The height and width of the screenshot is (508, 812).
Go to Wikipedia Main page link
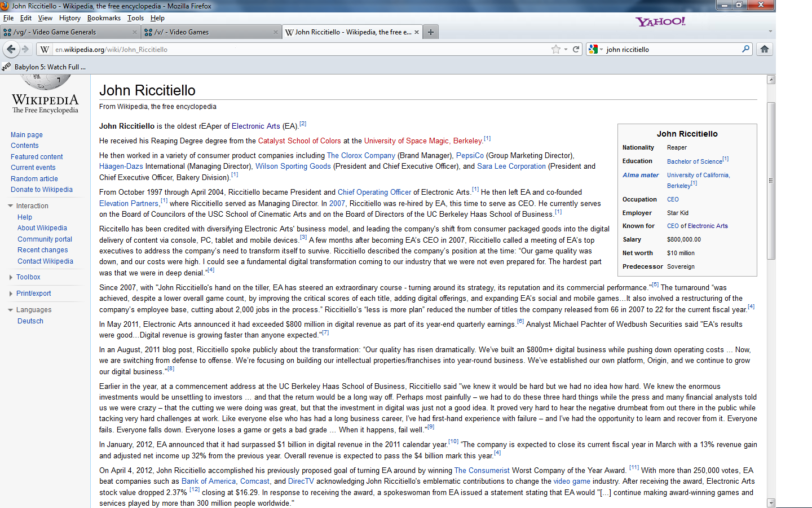(x=27, y=135)
